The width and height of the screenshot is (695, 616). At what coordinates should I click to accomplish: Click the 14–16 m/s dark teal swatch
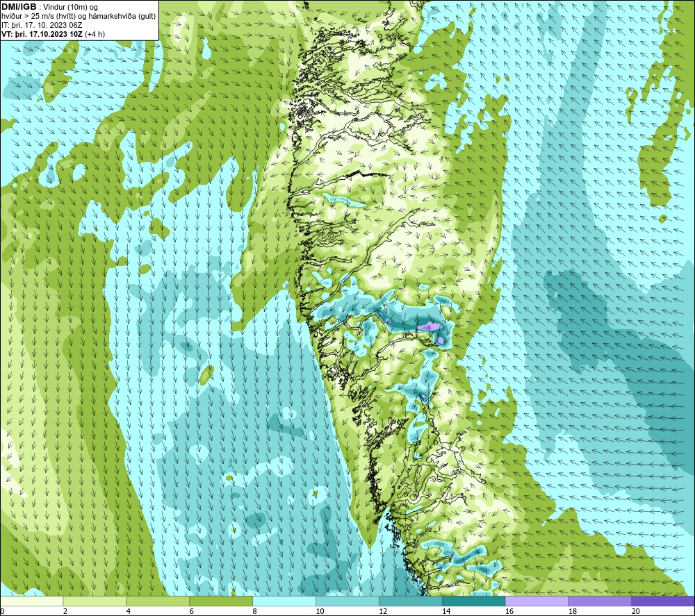473,601
